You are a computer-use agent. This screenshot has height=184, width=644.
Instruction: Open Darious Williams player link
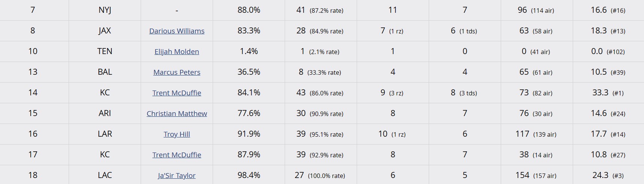tap(177, 31)
